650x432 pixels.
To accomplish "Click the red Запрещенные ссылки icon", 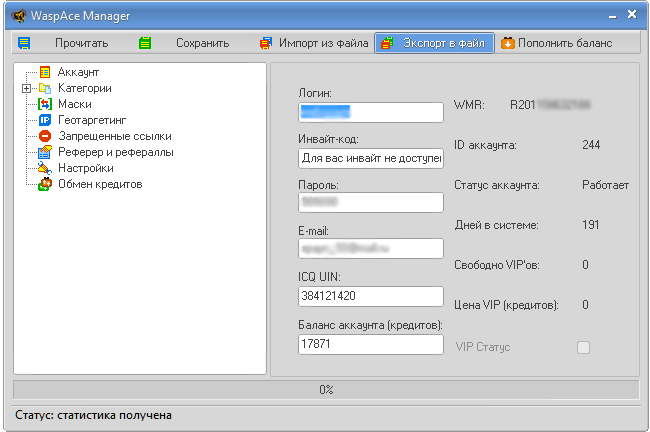I will click(44, 136).
